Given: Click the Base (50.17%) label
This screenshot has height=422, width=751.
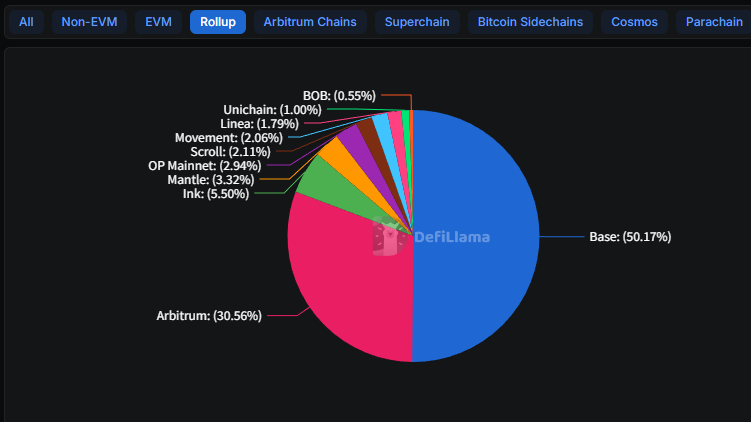Looking at the screenshot, I should pos(630,237).
